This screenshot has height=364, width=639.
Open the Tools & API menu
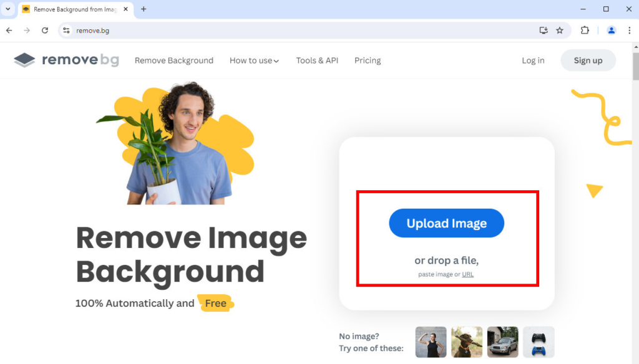coord(317,60)
